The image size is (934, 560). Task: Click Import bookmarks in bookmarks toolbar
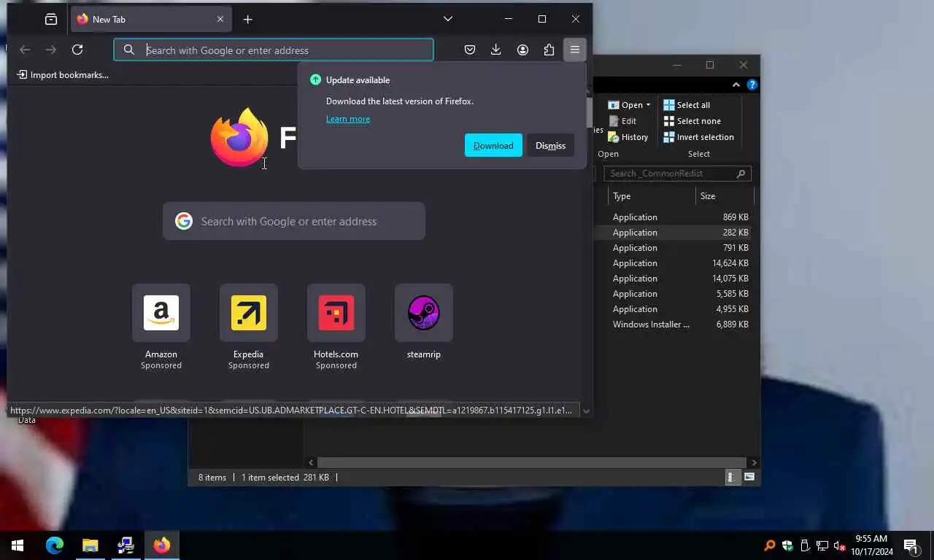coord(63,75)
